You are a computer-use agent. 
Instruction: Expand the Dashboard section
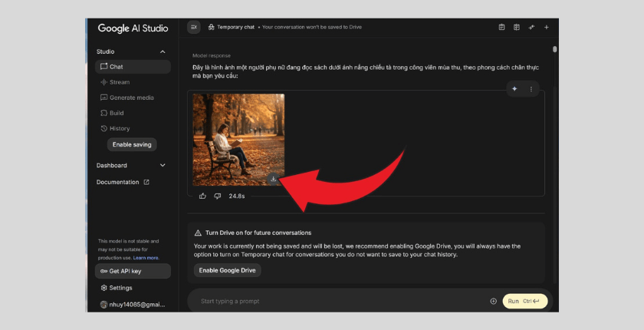(163, 165)
